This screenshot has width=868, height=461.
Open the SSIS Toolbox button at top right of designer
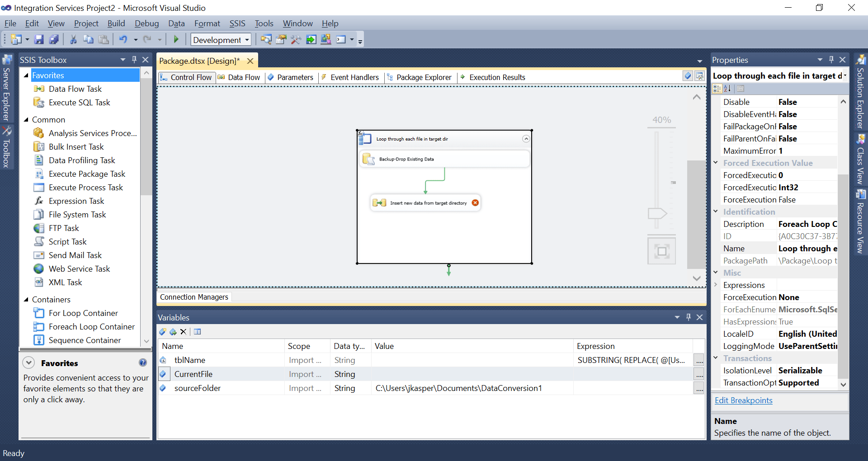click(699, 76)
